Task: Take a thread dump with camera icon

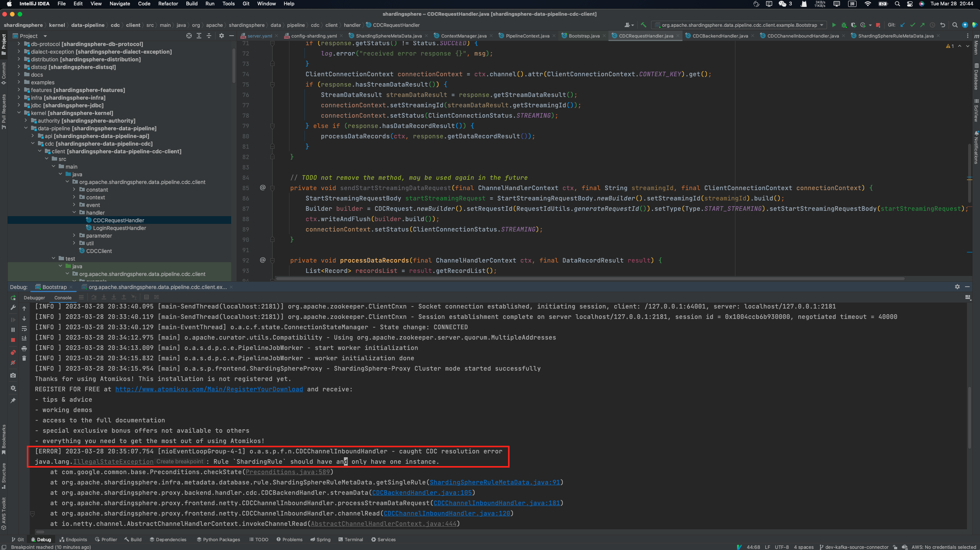Action: click(x=13, y=376)
